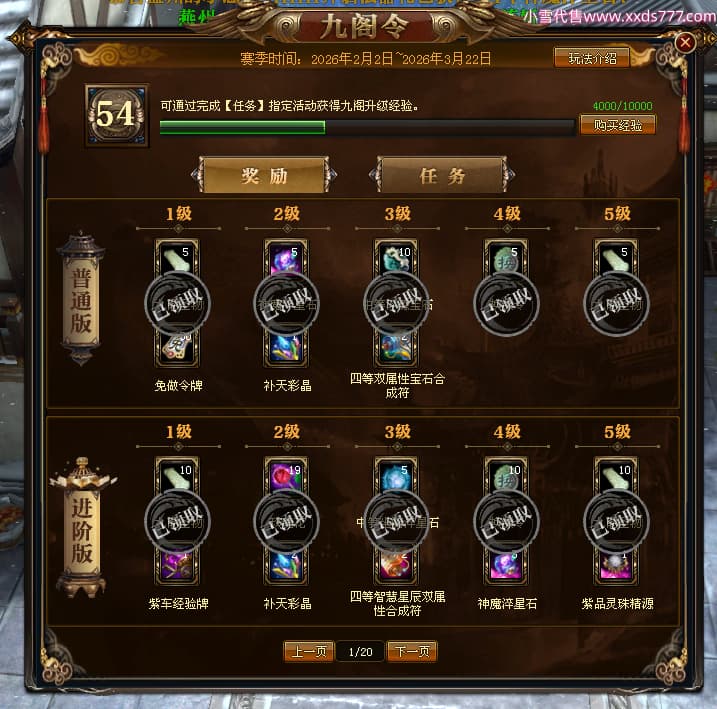Open the 玩法介绍 button
Image resolution: width=717 pixels, height=709 pixels.
(x=592, y=58)
